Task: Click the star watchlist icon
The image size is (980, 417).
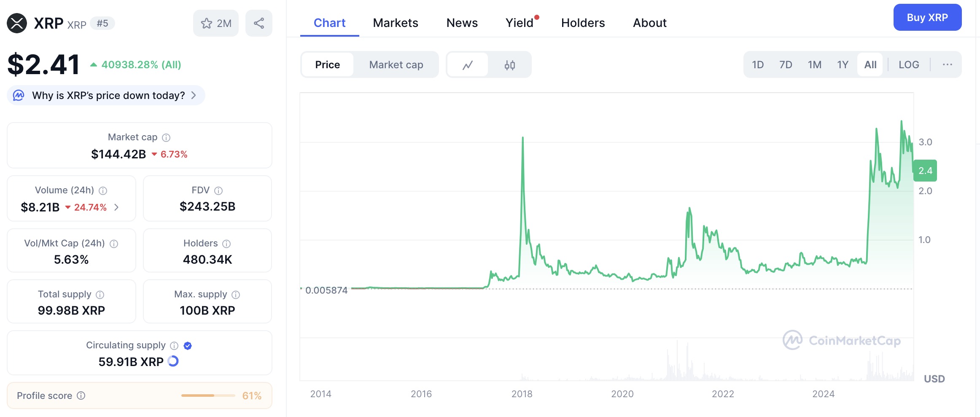Action: coord(207,23)
